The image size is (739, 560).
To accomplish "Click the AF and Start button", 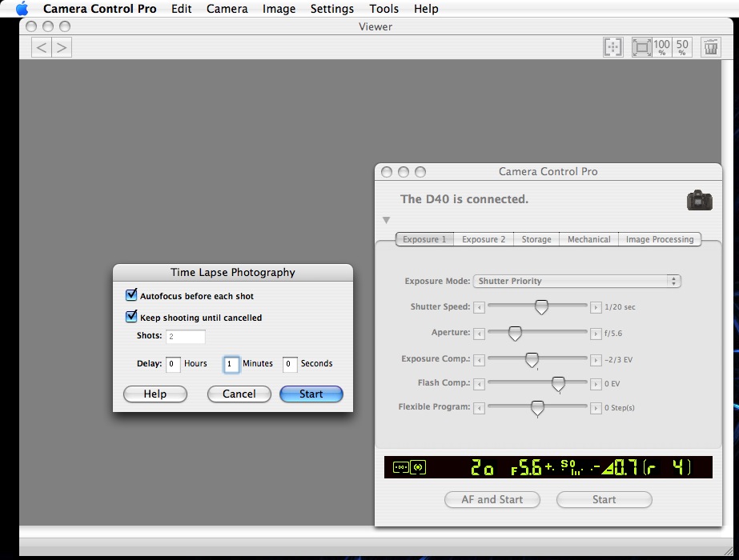I will tap(492, 500).
